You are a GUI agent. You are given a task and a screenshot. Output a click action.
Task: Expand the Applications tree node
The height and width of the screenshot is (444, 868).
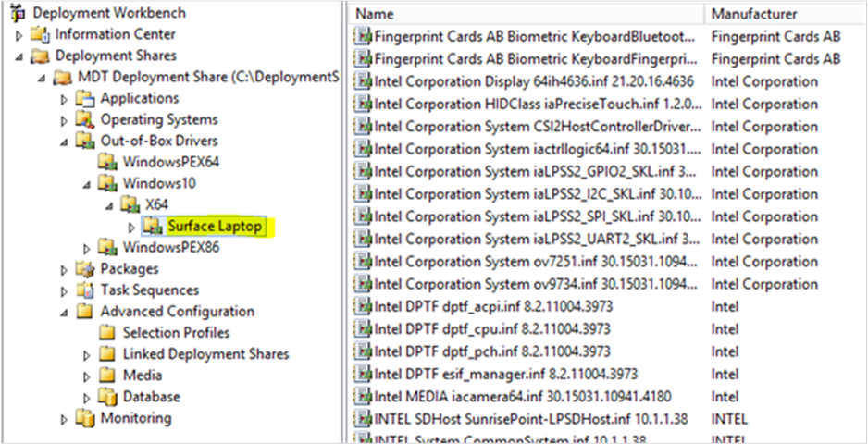pos(65,99)
